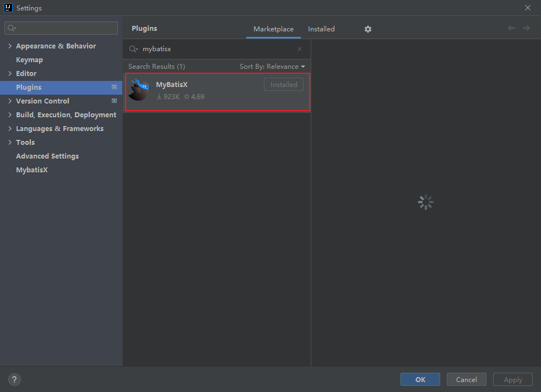Expand the Version Control node
This screenshot has height=392, width=541.
click(x=10, y=101)
